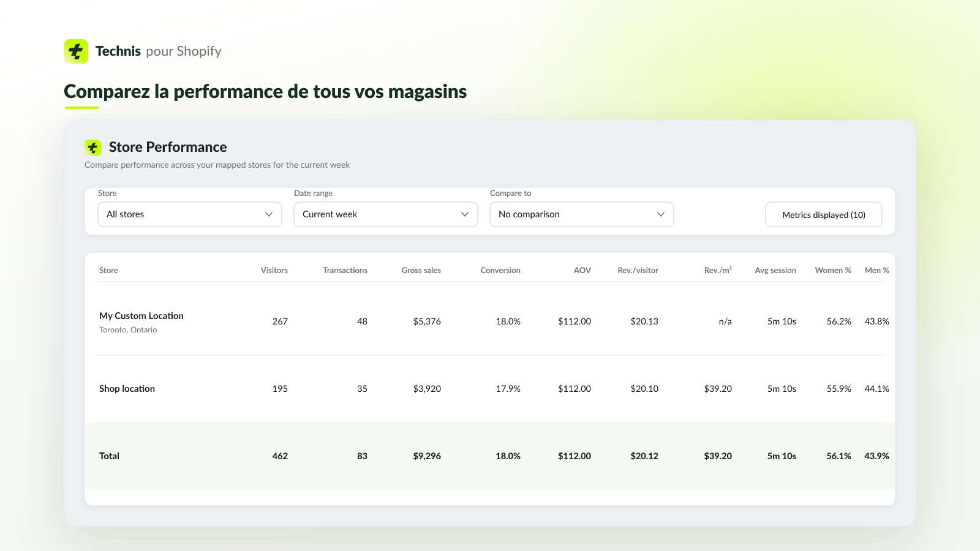
Task: Open the All stores dropdown
Action: pyautogui.click(x=190, y=214)
